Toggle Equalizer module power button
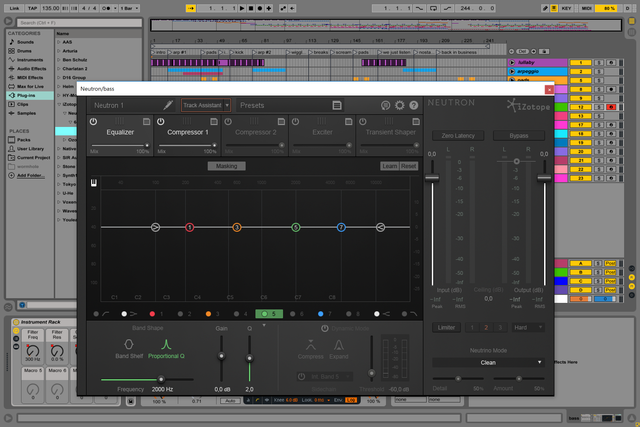Screen dimensions: 640x427 (93, 122)
